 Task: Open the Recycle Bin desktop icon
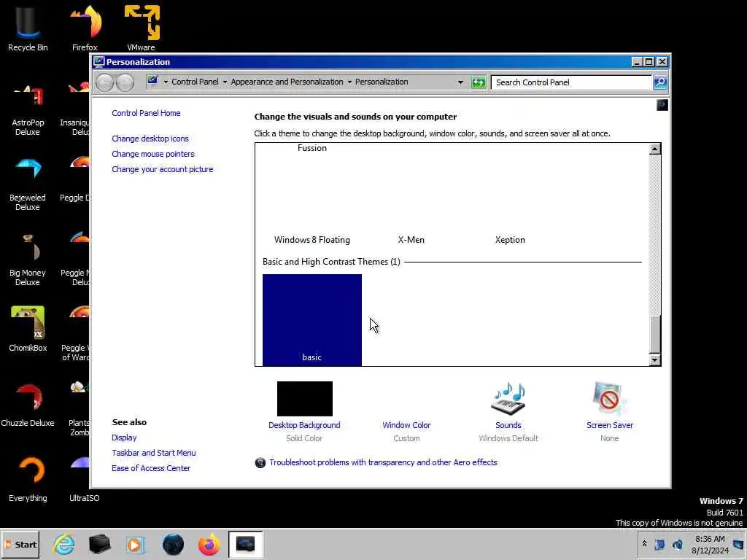click(28, 28)
